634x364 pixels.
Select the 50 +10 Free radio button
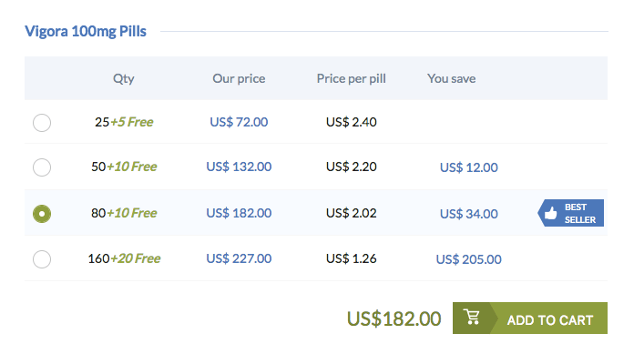pos(42,167)
